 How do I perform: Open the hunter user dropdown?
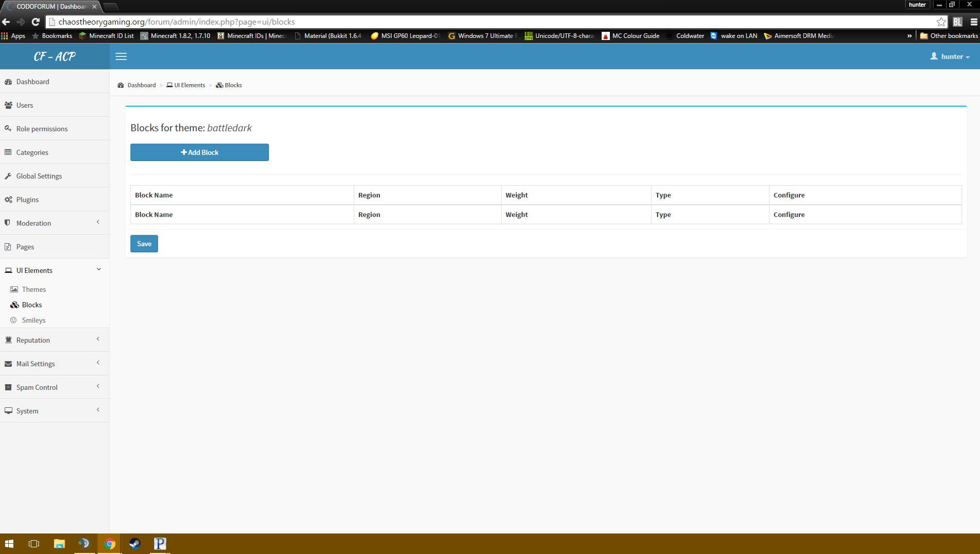[x=950, y=56]
